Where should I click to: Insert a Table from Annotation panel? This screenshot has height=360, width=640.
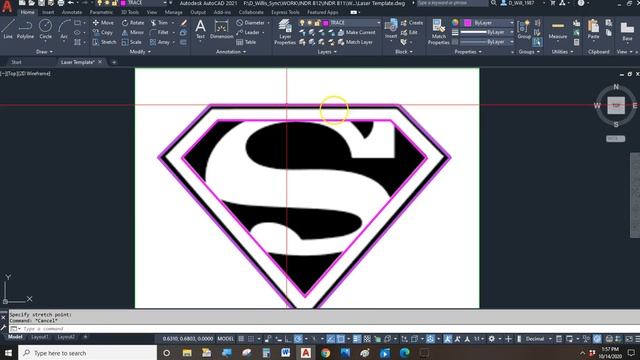(246, 42)
